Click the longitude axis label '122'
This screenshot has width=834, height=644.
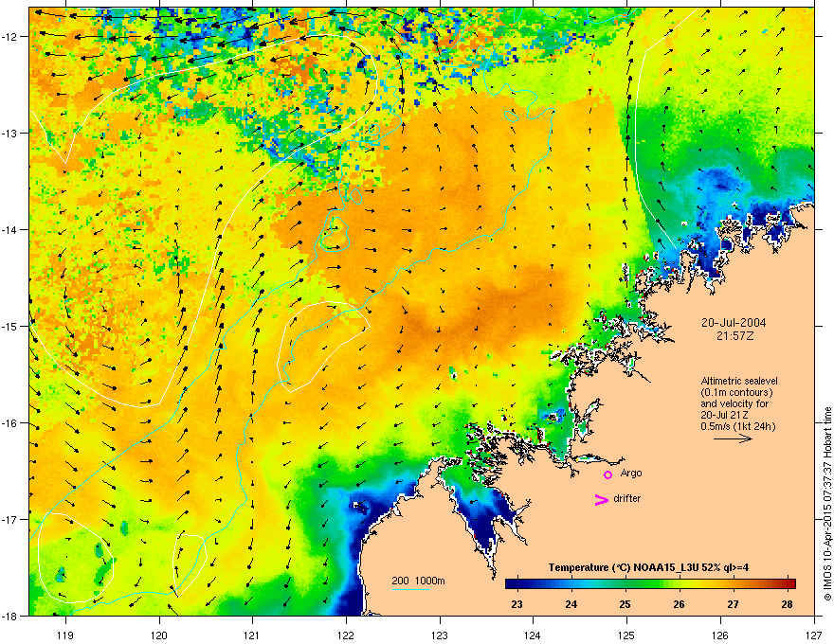point(346,635)
